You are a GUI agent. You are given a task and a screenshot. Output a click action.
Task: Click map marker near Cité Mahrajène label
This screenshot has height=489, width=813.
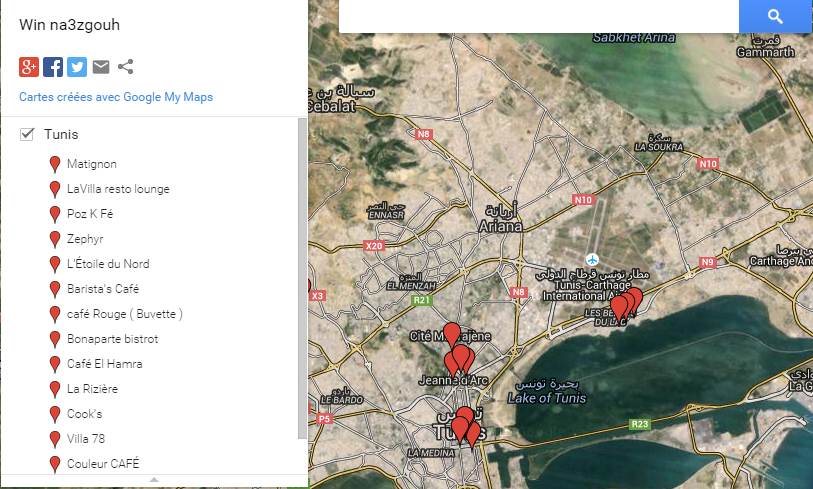(x=452, y=334)
